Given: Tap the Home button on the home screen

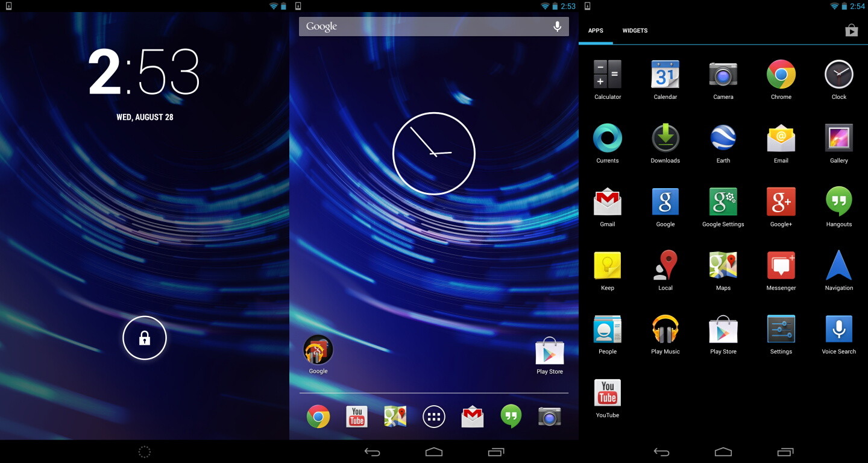Looking at the screenshot, I should 434,452.
